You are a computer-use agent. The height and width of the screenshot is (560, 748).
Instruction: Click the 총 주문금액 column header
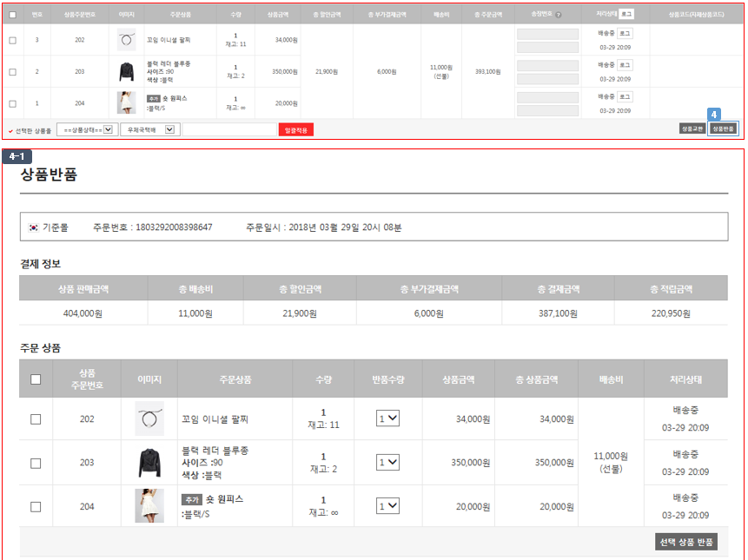click(x=488, y=15)
